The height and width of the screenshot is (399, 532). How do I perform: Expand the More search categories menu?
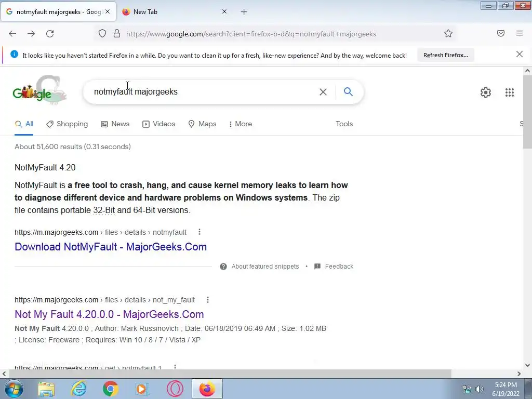pos(240,124)
